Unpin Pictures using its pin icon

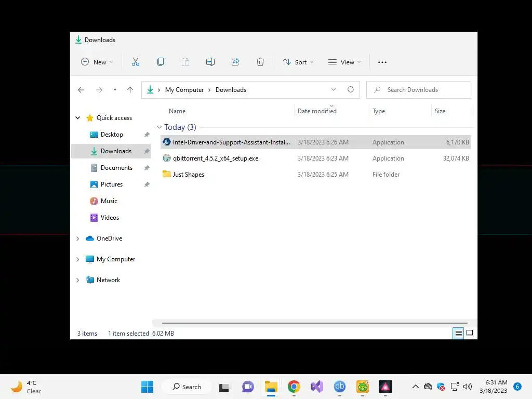(147, 184)
